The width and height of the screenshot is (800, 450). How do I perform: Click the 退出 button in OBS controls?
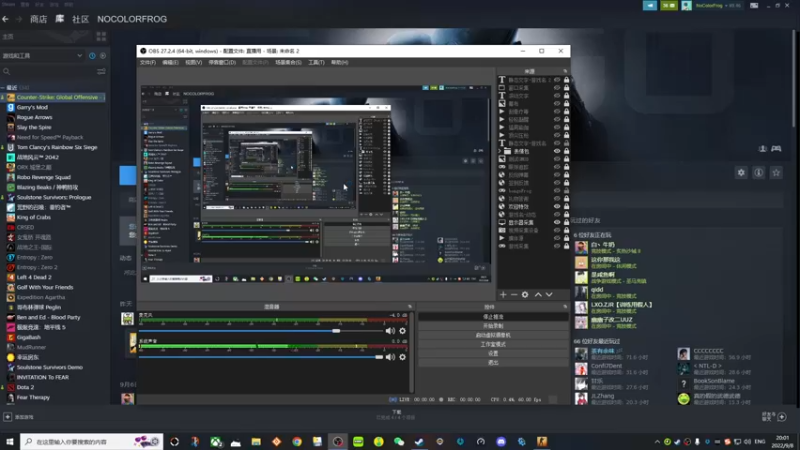(493, 363)
